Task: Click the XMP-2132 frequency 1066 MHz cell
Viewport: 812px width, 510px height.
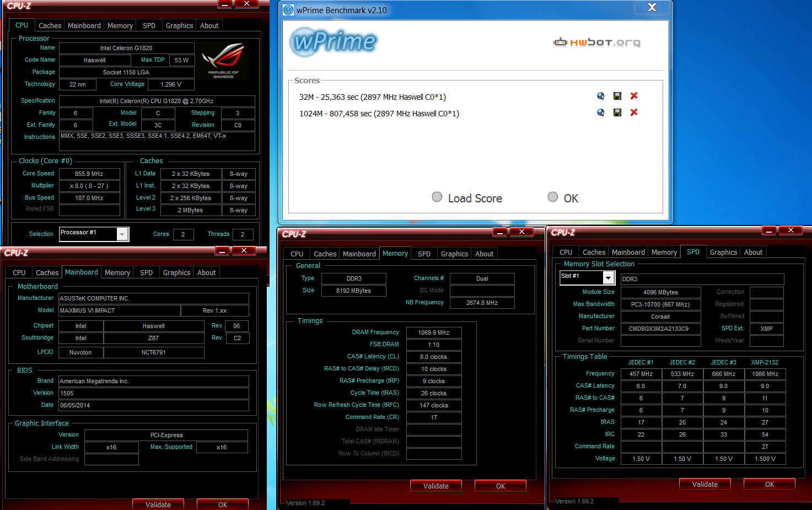Action: [765, 374]
